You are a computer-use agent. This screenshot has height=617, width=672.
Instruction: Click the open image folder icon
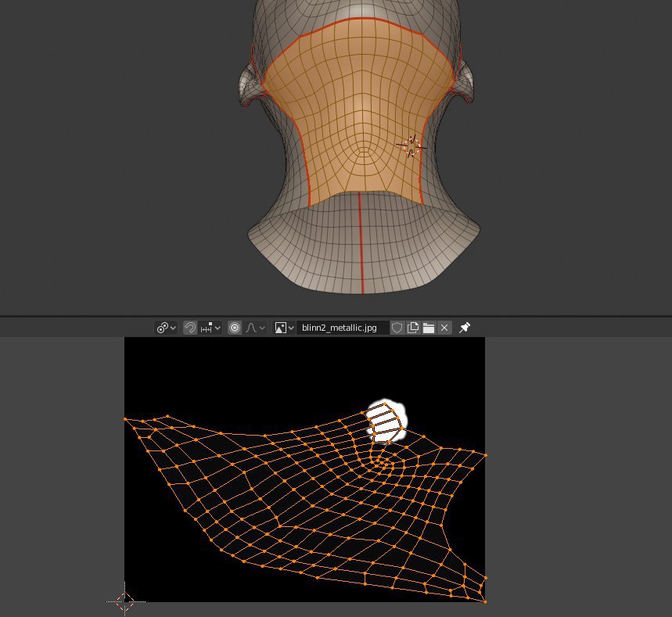pyautogui.click(x=429, y=328)
